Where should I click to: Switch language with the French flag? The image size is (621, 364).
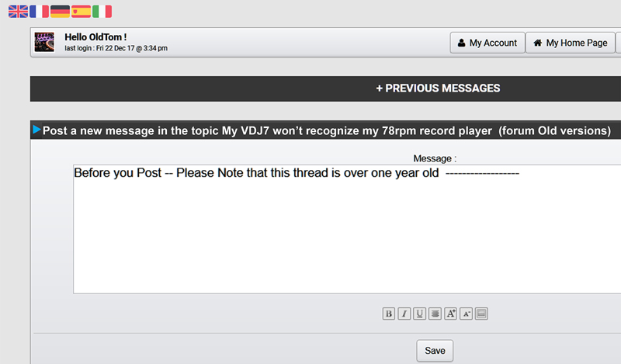[x=40, y=12]
